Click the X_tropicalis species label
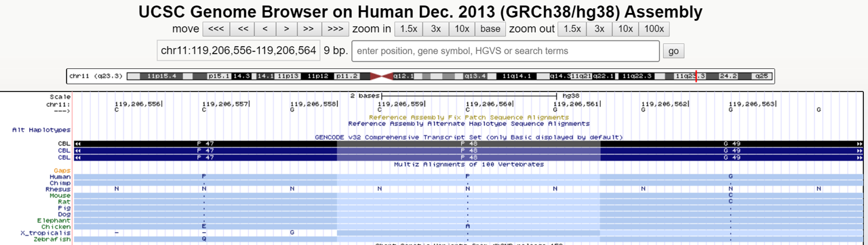This screenshot has height=245, width=868. click(x=45, y=233)
